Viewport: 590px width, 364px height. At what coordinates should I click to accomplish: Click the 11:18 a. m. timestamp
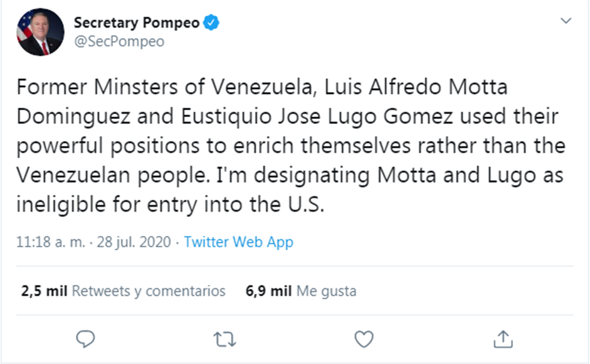coord(50,242)
